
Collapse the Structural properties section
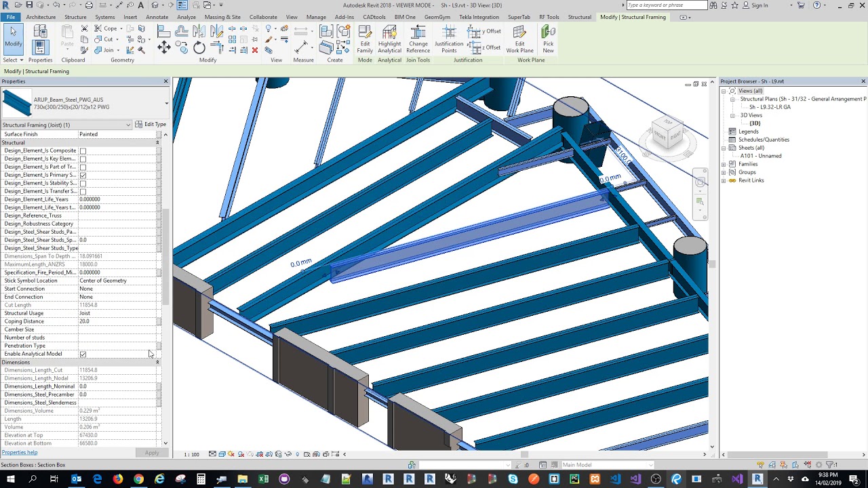[x=157, y=142]
